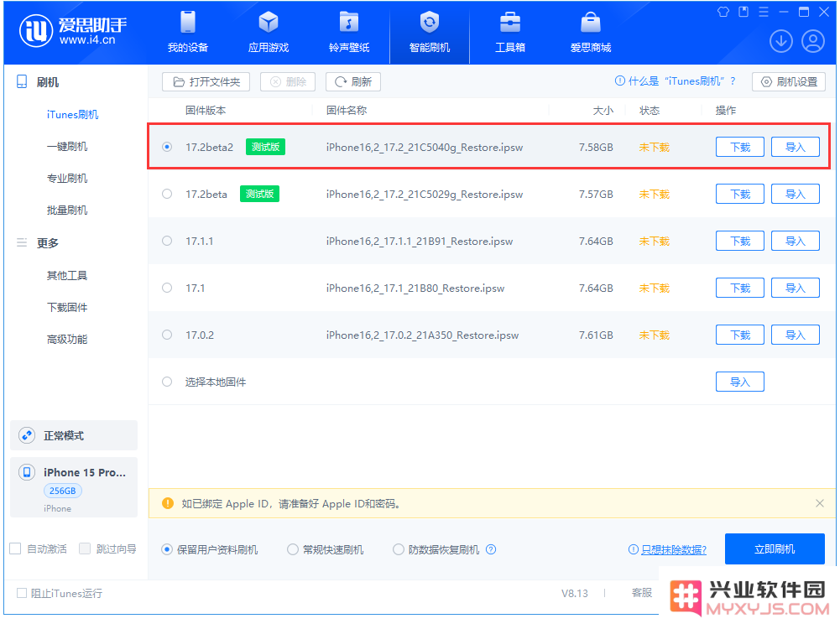Screen dimensions: 840x629
Task: Select firmware 17.1 radio button
Action: tap(167, 288)
